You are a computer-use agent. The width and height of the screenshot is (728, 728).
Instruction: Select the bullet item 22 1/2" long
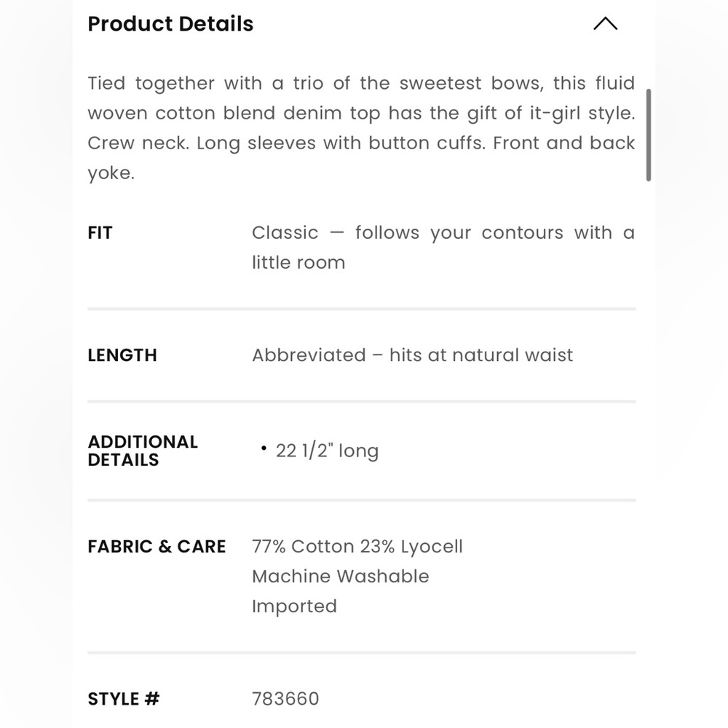point(327,451)
